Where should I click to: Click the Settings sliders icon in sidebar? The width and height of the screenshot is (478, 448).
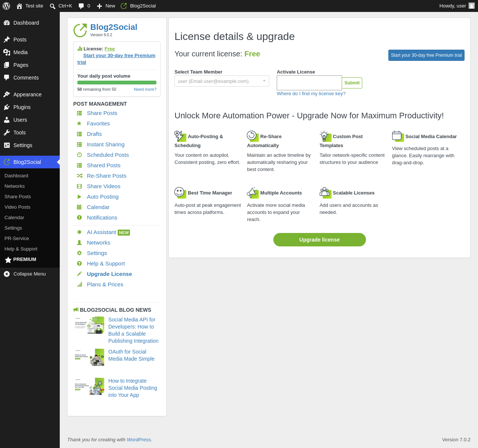pyautogui.click(x=7, y=145)
